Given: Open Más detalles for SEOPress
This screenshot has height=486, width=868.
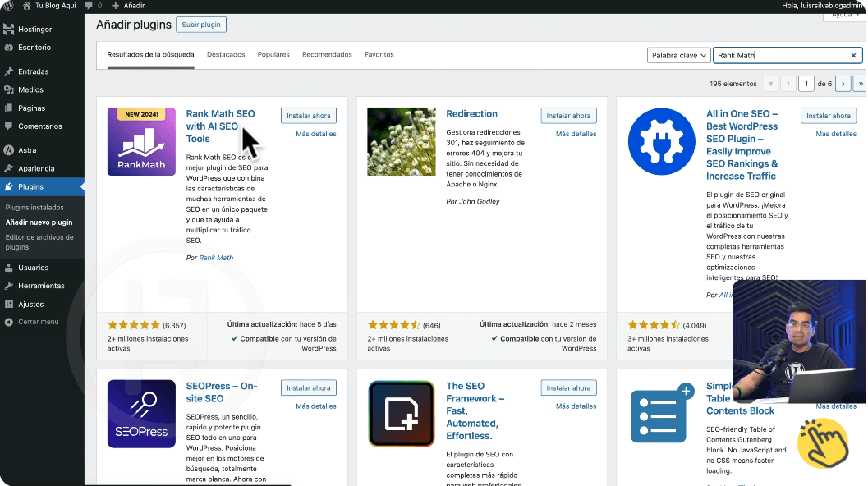Looking at the screenshot, I should [x=316, y=406].
